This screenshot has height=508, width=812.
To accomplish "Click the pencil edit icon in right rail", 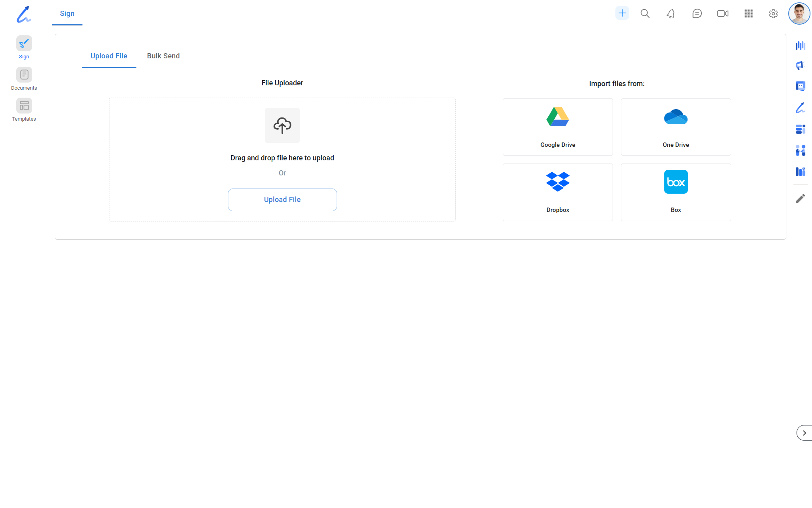I will (800, 198).
